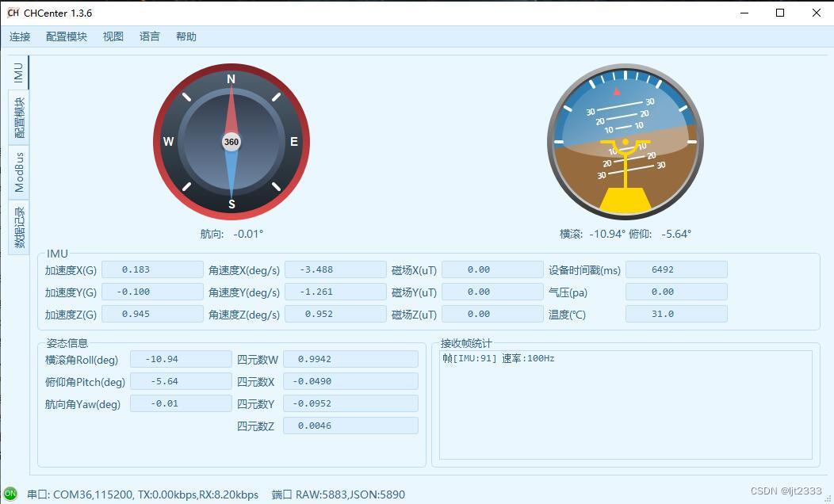Screen dimensions: 834x504
Task: Open the 语言 menu
Action: tap(150, 36)
